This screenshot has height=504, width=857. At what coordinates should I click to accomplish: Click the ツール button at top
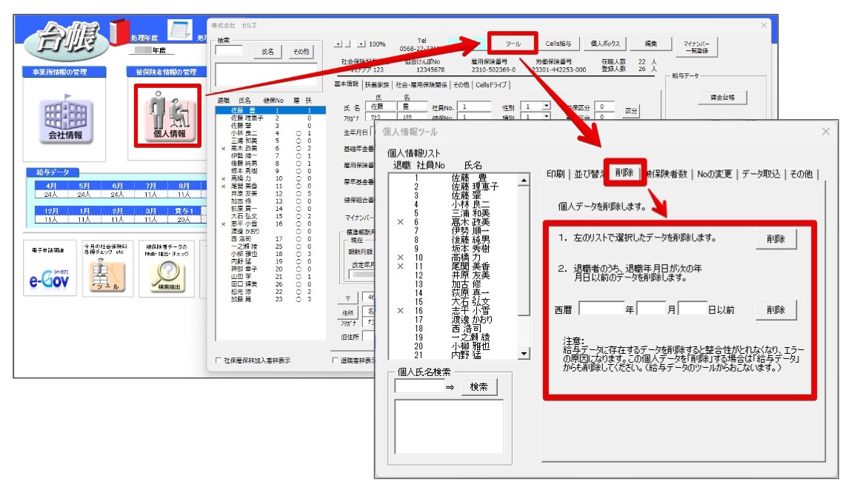pos(513,43)
